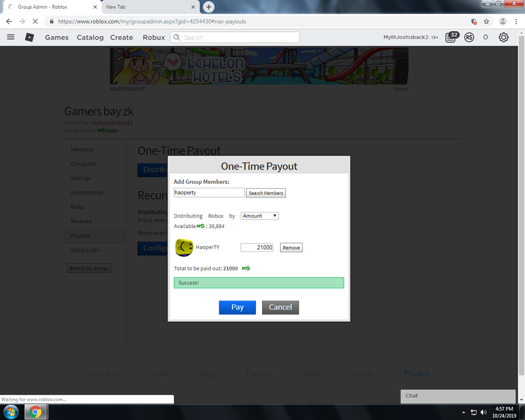Open the Roles sidebar section
The width and height of the screenshot is (525, 420).
click(x=77, y=207)
